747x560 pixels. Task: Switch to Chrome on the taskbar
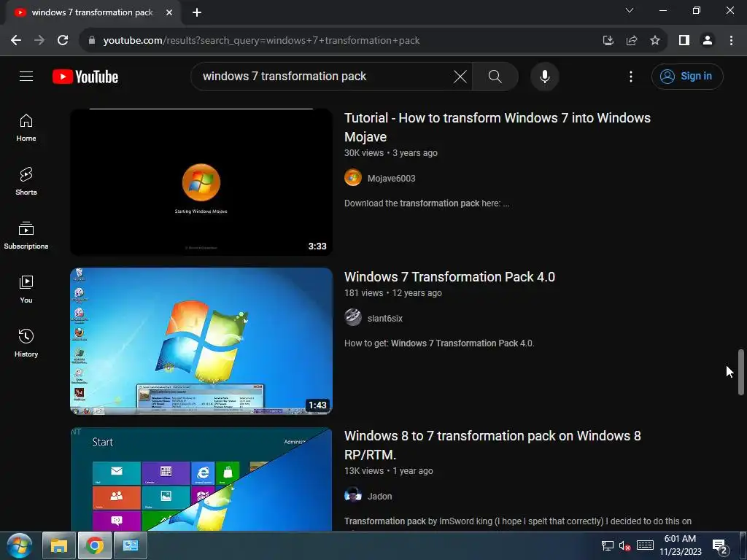[94, 545]
